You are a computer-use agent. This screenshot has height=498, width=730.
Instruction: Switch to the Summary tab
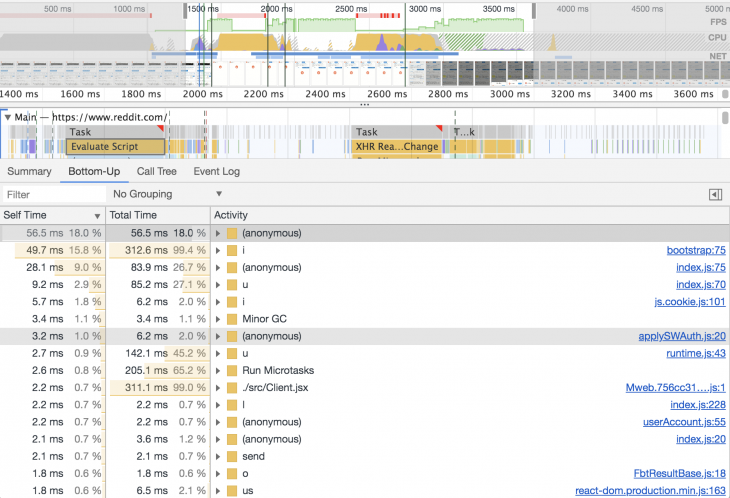coord(29,171)
